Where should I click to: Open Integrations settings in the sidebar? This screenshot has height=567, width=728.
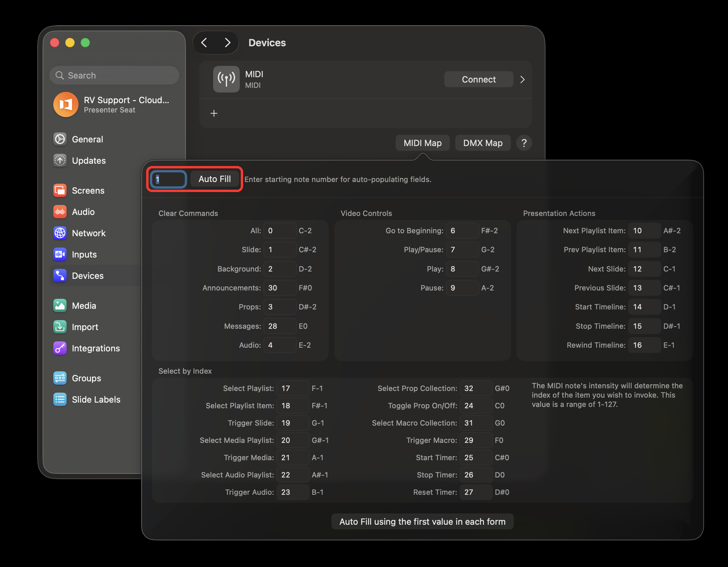(96, 348)
